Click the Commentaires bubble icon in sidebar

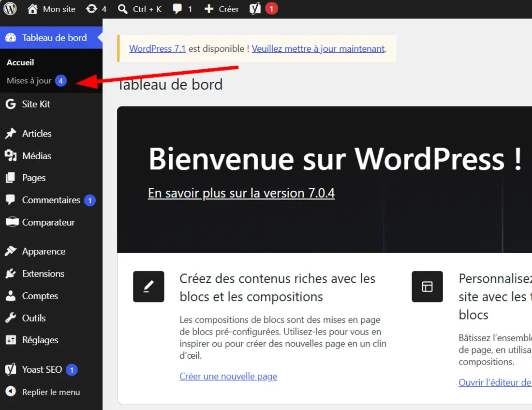(11, 200)
